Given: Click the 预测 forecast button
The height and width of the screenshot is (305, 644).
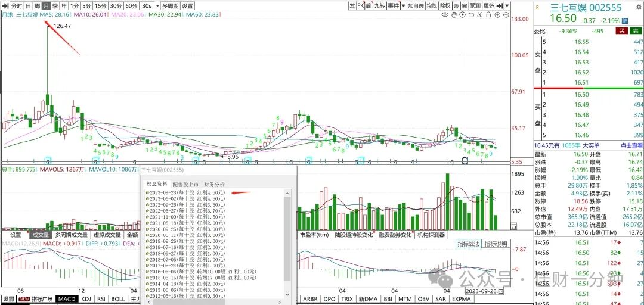Looking at the screenshot, I should point(475,5).
